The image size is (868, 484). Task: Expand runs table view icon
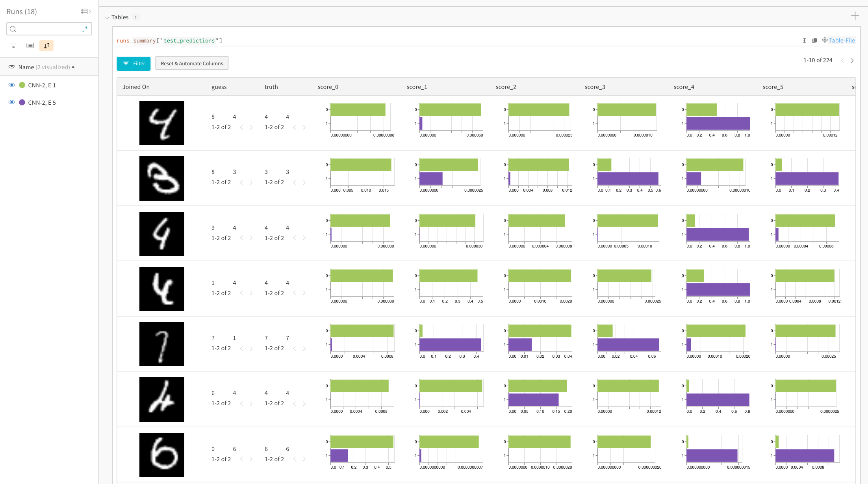(x=85, y=11)
